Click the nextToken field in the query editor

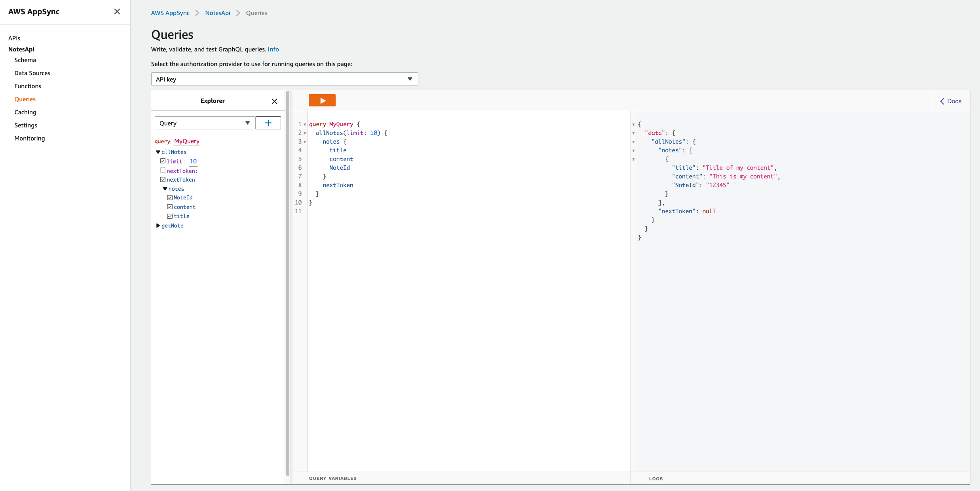[x=338, y=185]
